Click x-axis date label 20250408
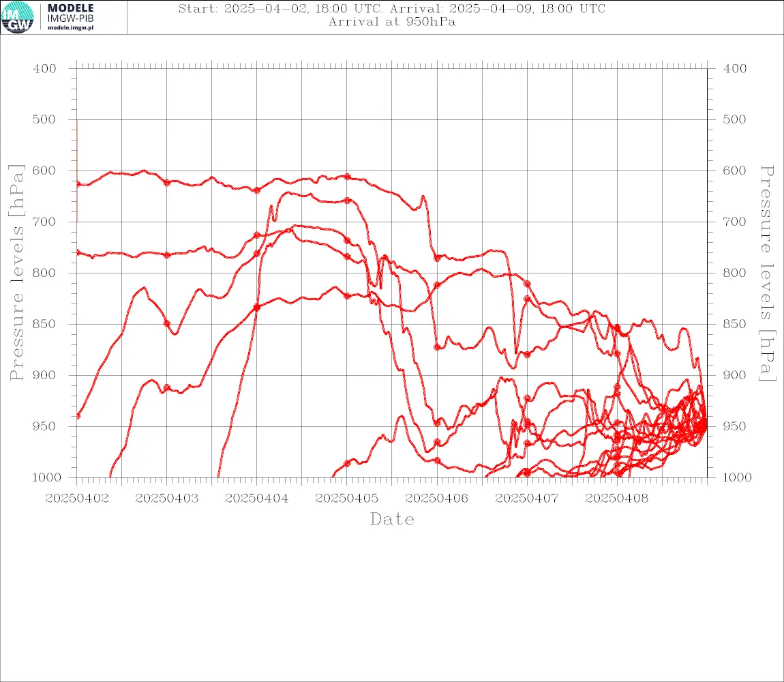This screenshot has height=682, width=784. pos(616,499)
